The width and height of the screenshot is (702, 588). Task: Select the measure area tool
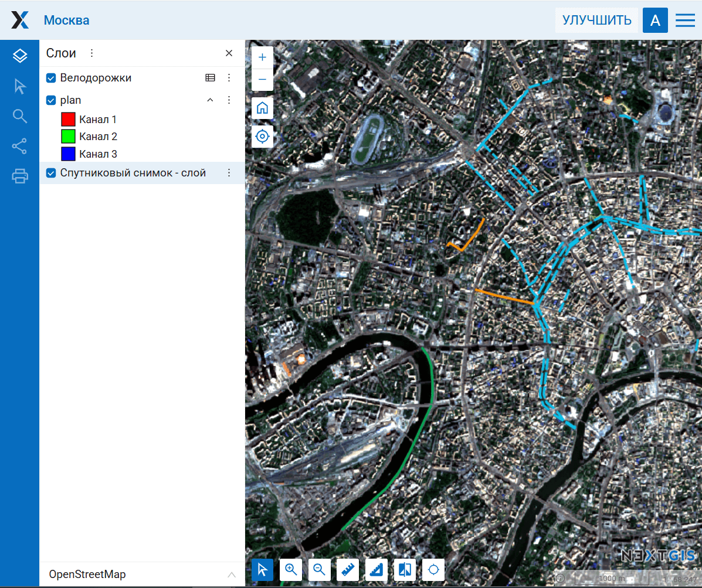click(377, 569)
